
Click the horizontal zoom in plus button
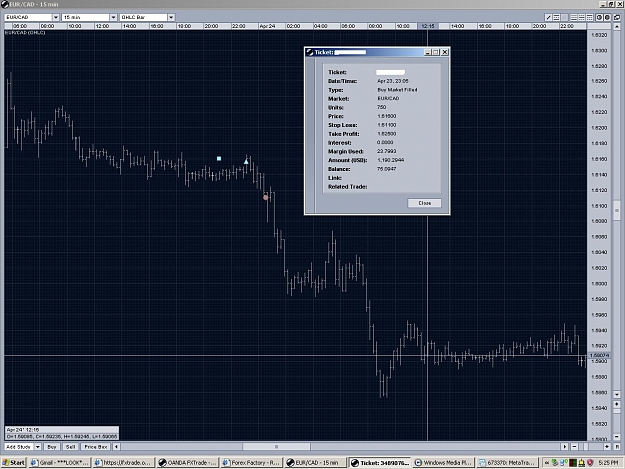(x=607, y=447)
